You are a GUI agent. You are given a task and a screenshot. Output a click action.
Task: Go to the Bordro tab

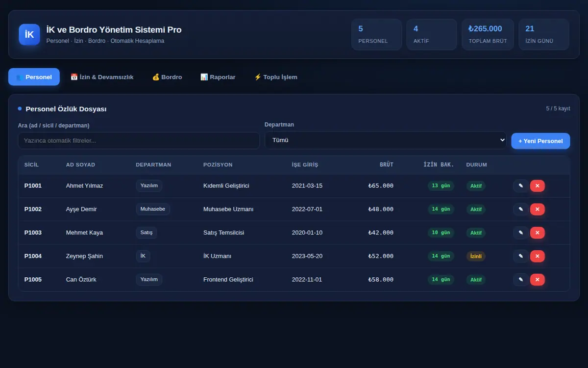[x=167, y=77]
